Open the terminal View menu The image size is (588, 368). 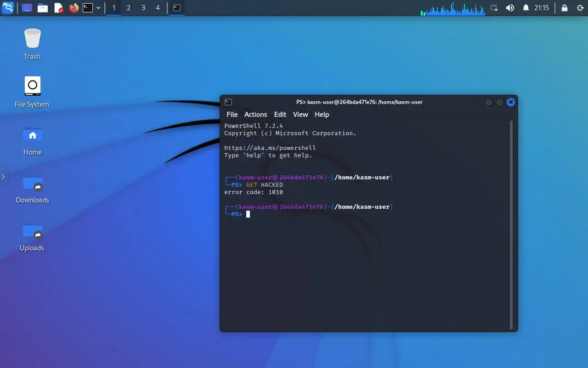point(300,115)
